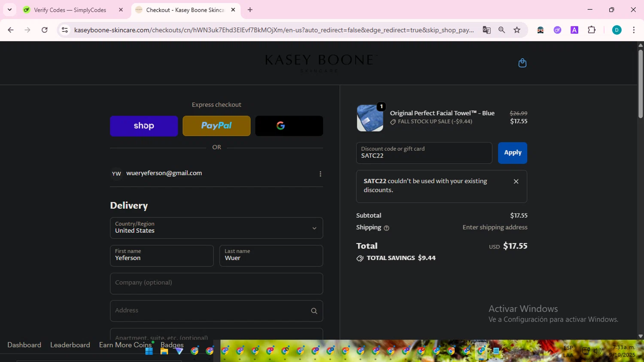644x362 pixels.
Task: Pay with Shop Pay button
Action: pos(144,126)
